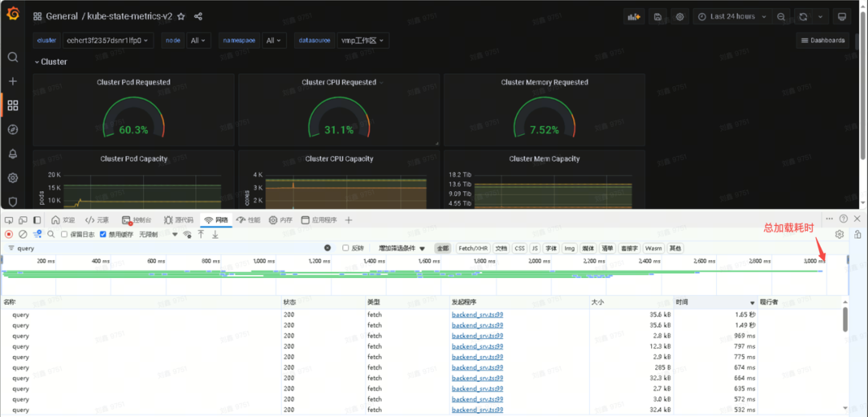Toggle DevTools inspect element picker

point(10,219)
